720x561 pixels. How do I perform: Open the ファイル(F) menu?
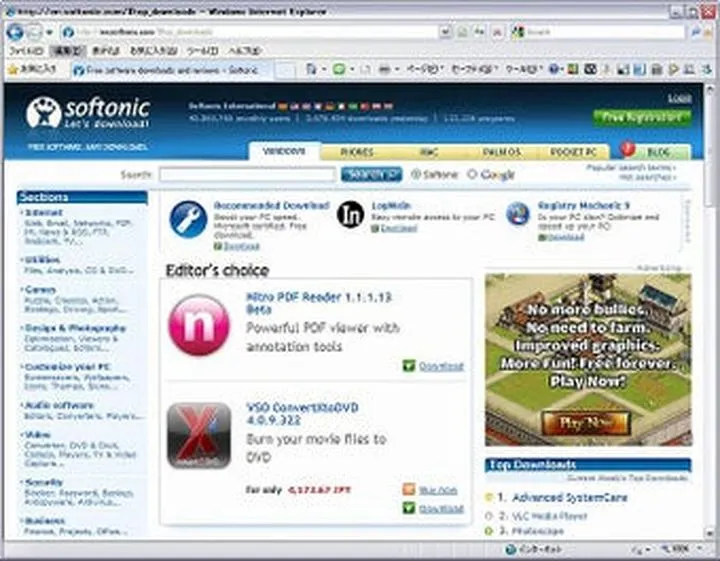[26, 50]
